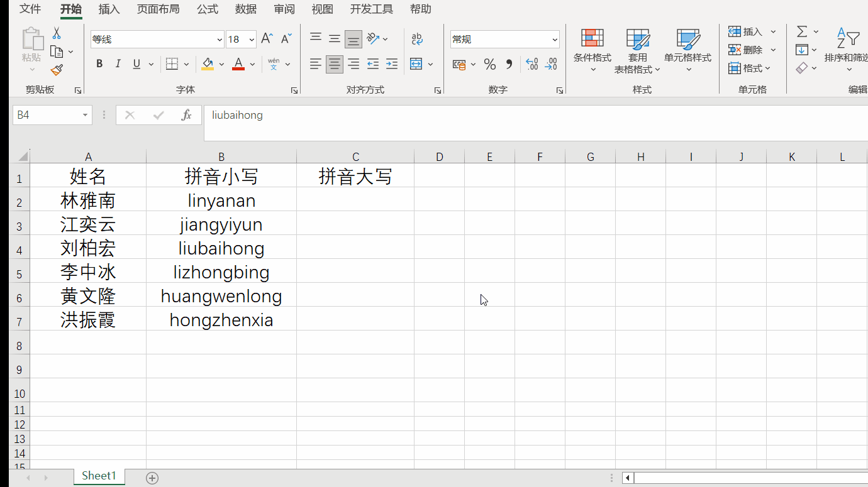868x487 pixels.
Task: Toggle Underline formatting
Action: 136,63
